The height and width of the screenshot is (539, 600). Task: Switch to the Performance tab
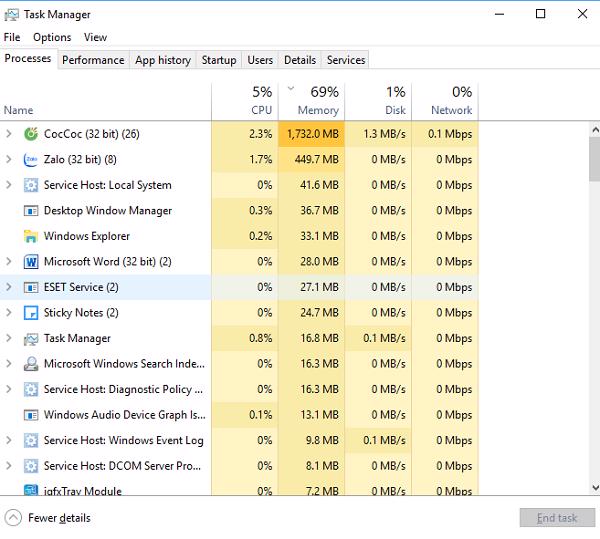[x=93, y=60]
